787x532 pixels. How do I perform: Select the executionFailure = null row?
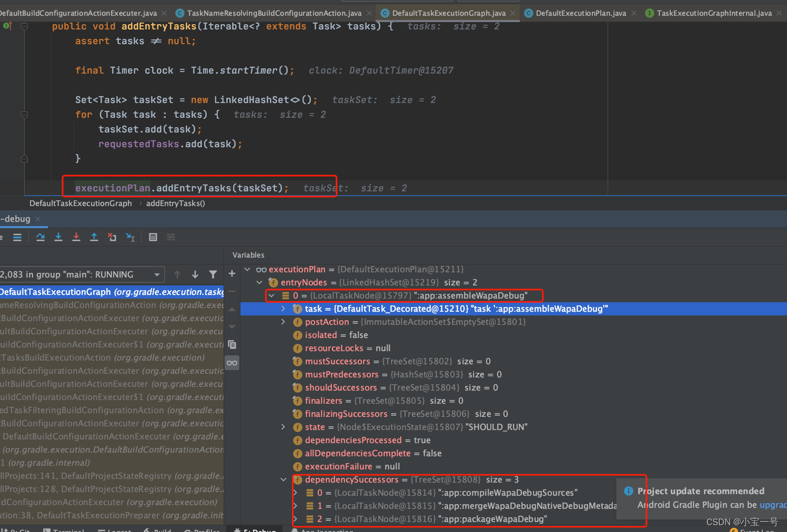tap(513, 466)
